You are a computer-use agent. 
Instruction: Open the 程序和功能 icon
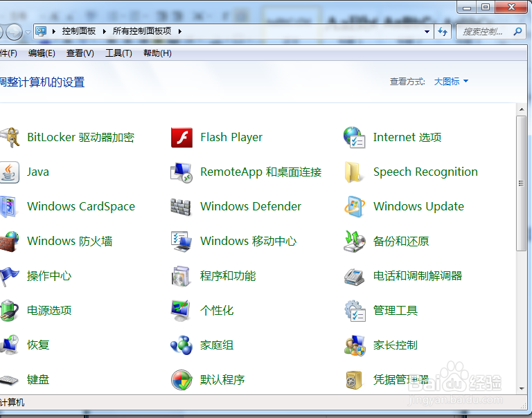tap(181, 276)
